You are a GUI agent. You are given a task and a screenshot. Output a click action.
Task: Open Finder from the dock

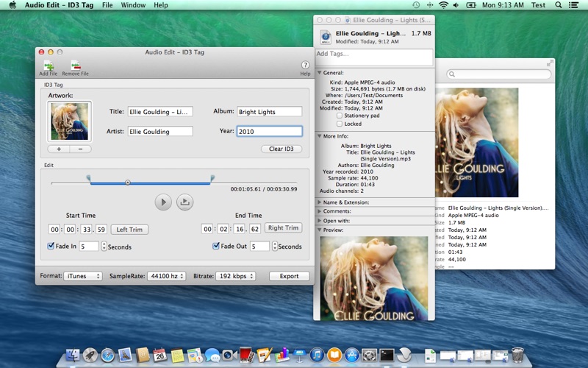(73, 355)
